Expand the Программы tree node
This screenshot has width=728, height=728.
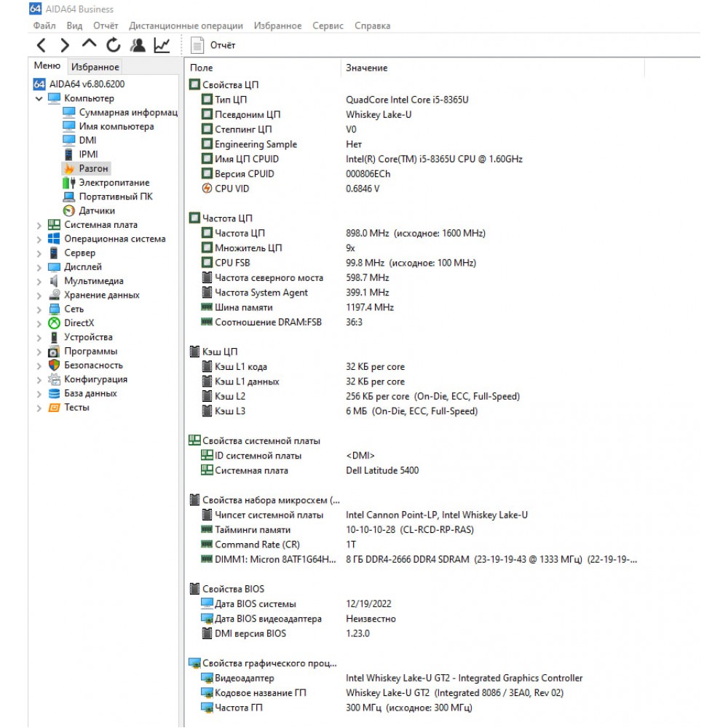[39, 352]
